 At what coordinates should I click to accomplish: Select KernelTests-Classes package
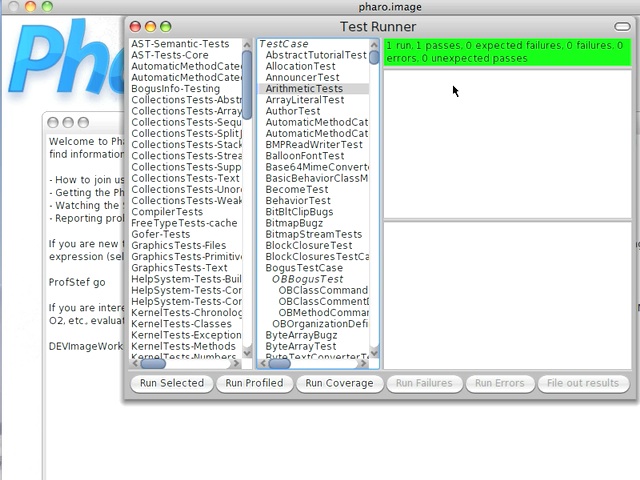click(182, 324)
